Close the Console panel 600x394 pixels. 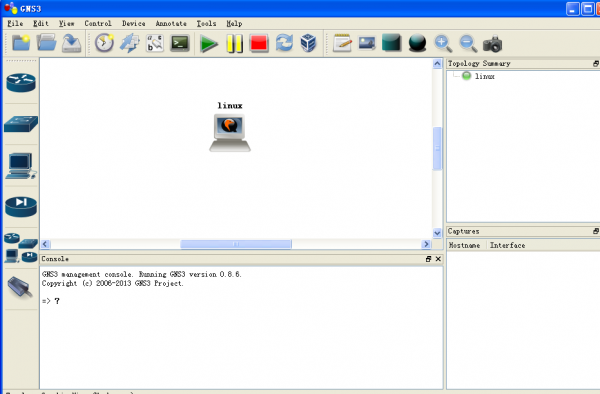pos(438,259)
